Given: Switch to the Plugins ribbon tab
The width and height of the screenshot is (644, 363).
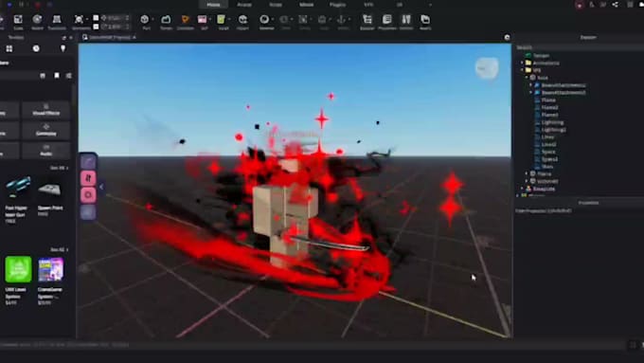Looking at the screenshot, I should click(x=337, y=5).
